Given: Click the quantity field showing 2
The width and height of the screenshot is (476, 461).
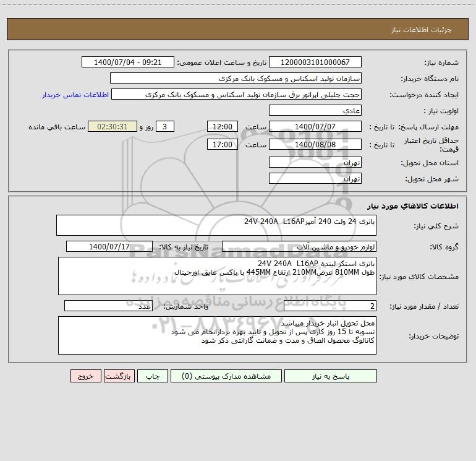Looking at the screenshot, I should click(330, 306).
